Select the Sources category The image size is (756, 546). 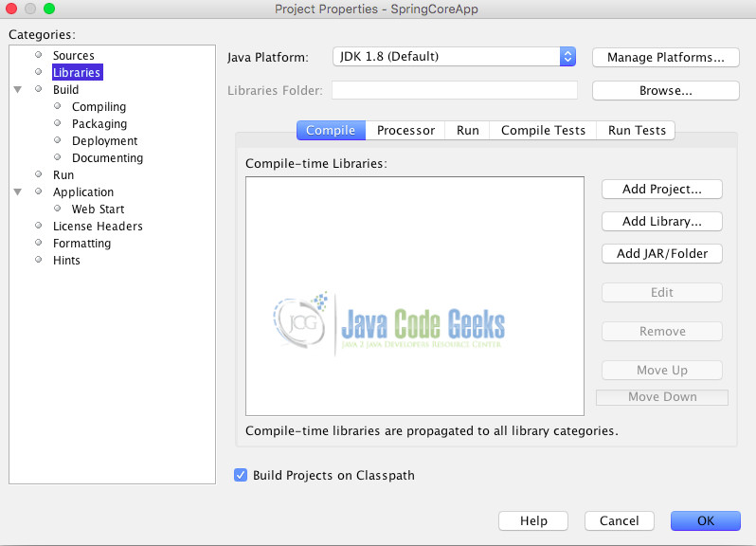[73, 56]
